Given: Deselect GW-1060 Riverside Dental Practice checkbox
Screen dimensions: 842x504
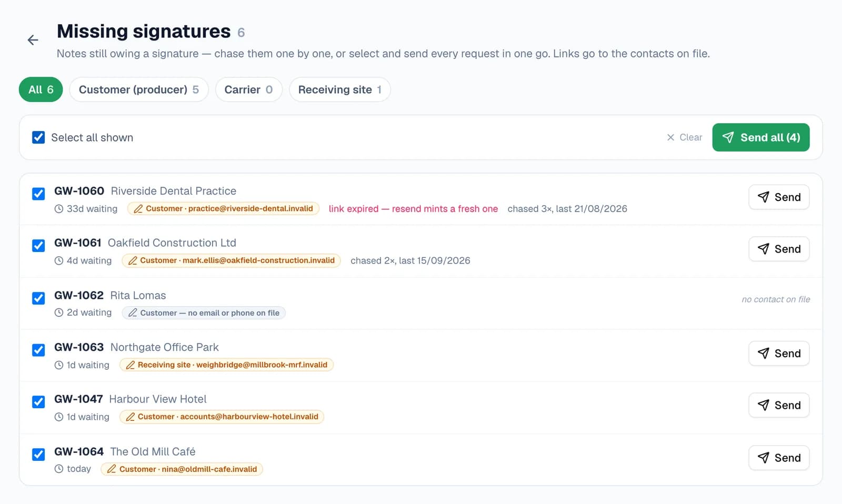Looking at the screenshot, I should (x=38, y=194).
